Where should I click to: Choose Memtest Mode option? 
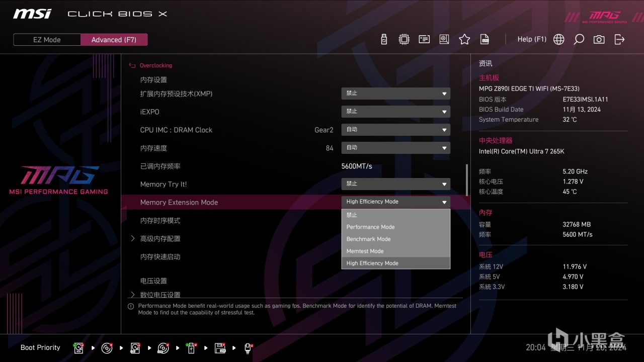(x=395, y=251)
